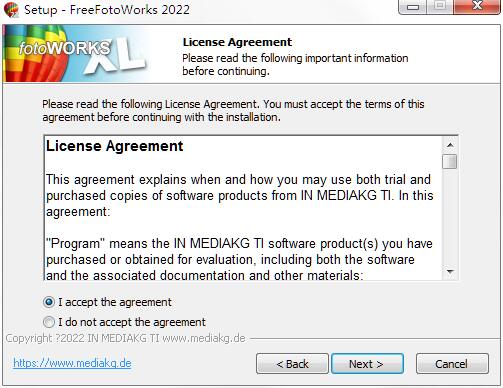Close the Setup window with X
Image resolution: width=503 pixels, height=388 pixels.
477,7
